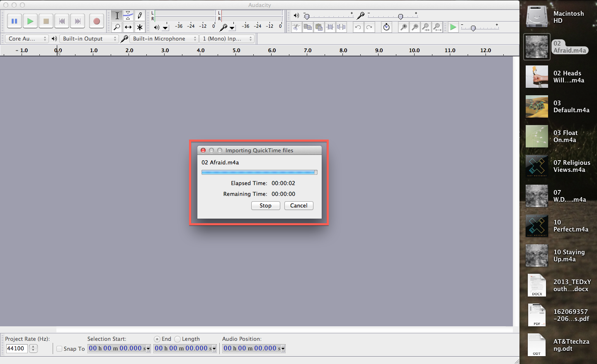
Task: Open the output meter dropdown arrow
Action: 165,28
